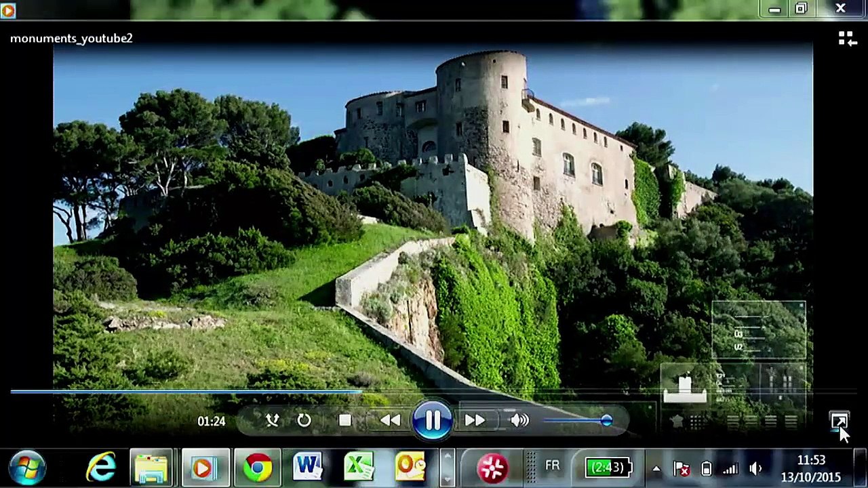Screen dimensions: 868x488
Task: Click the green battery meter showing 2:43
Action: pyautogui.click(x=609, y=468)
